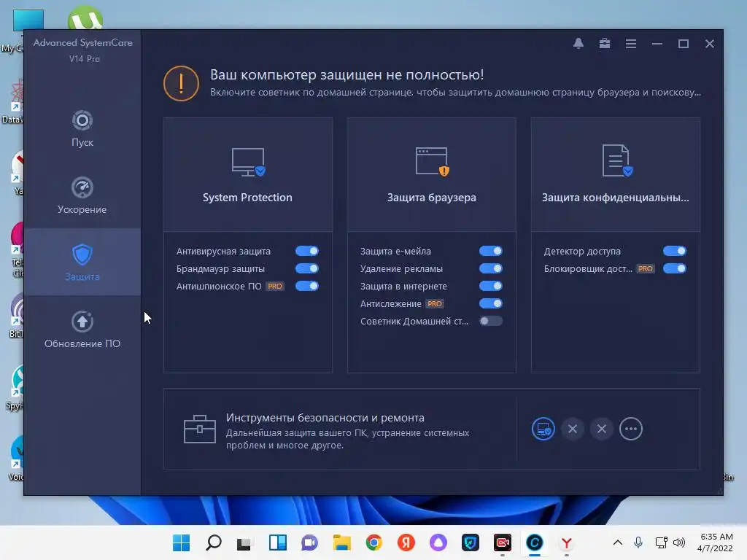Open the volume tray icon
747x560 pixels.
pos(679,542)
